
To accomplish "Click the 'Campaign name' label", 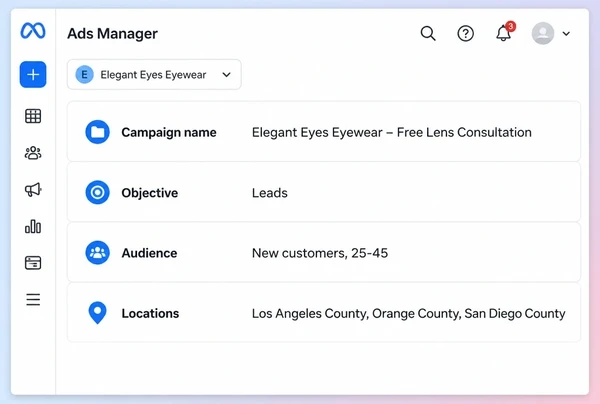I will coord(169,132).
